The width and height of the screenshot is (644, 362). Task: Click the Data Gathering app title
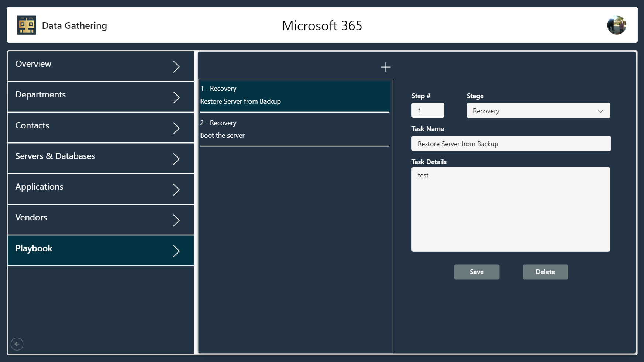75,25
